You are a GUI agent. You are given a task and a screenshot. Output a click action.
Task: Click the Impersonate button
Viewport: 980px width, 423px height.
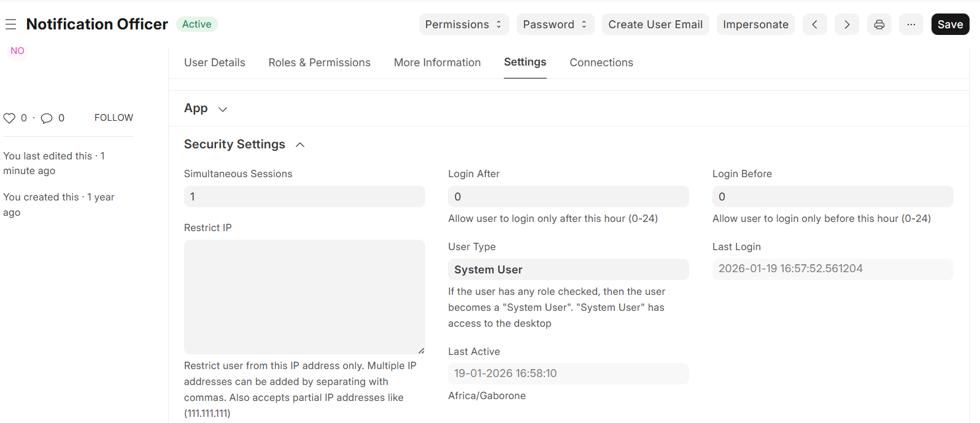[755, 25]
